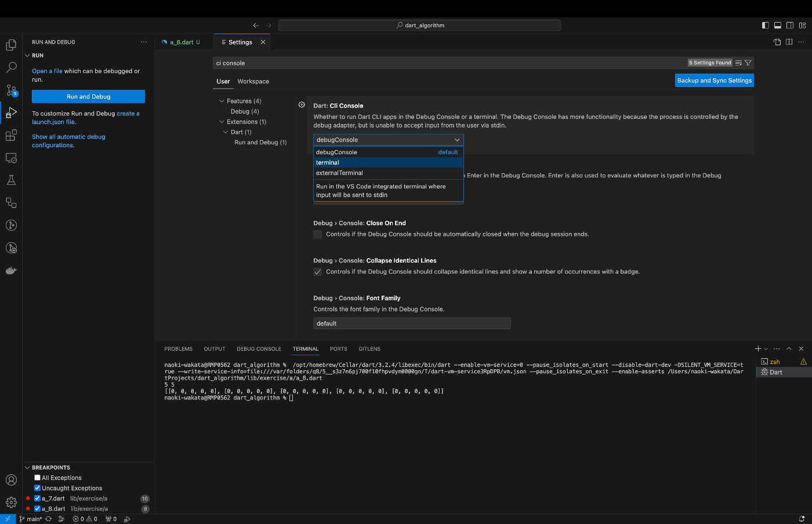Disable the a_8.dart breakpoint checkbox
The height and width of the screenshot is (524, 812).
point(37,509)
